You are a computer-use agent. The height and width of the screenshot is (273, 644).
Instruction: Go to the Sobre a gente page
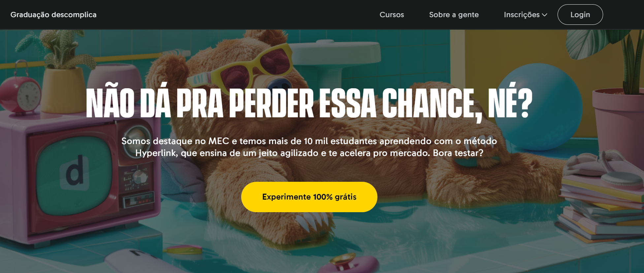[454, 15]
